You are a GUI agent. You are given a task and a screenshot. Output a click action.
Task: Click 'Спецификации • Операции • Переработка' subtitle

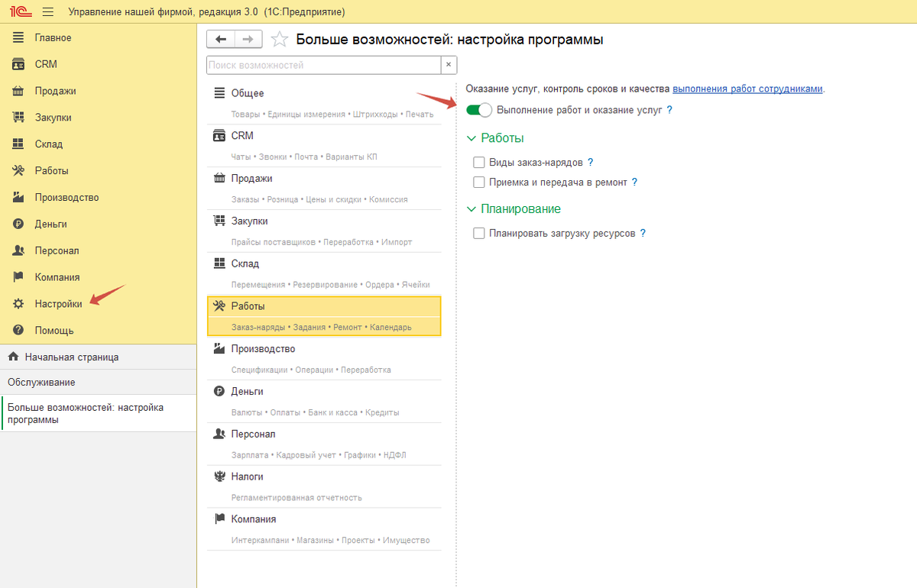311,370
